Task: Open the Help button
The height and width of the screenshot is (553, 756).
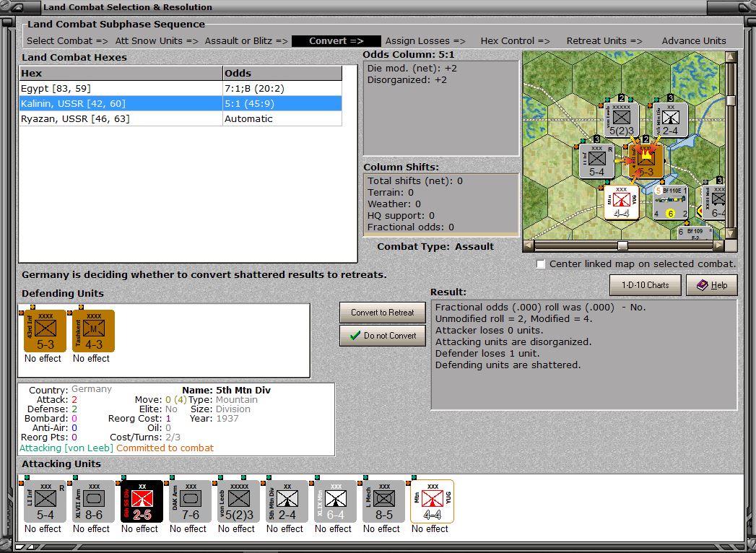Action: (x=712, y=285)
